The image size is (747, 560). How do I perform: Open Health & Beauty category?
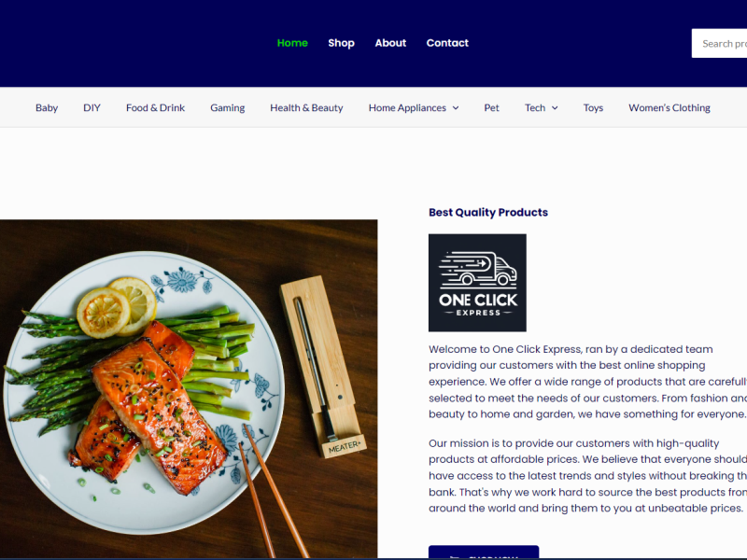click(306, 107)
